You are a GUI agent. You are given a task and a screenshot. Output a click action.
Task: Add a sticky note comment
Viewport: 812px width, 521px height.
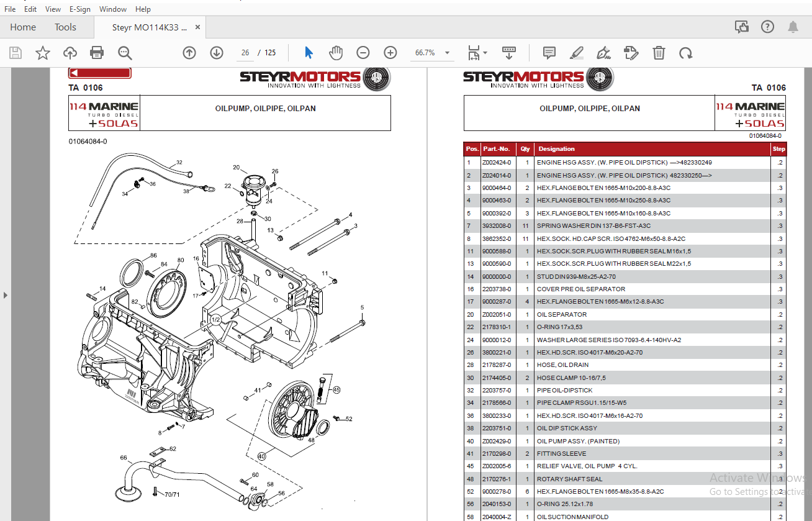click(x=549, y=53)
